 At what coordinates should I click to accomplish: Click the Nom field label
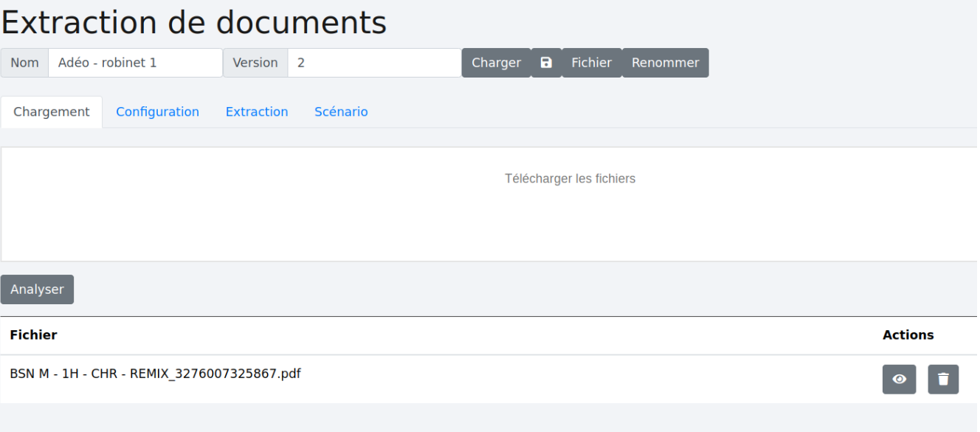click(x=24, y=63)
